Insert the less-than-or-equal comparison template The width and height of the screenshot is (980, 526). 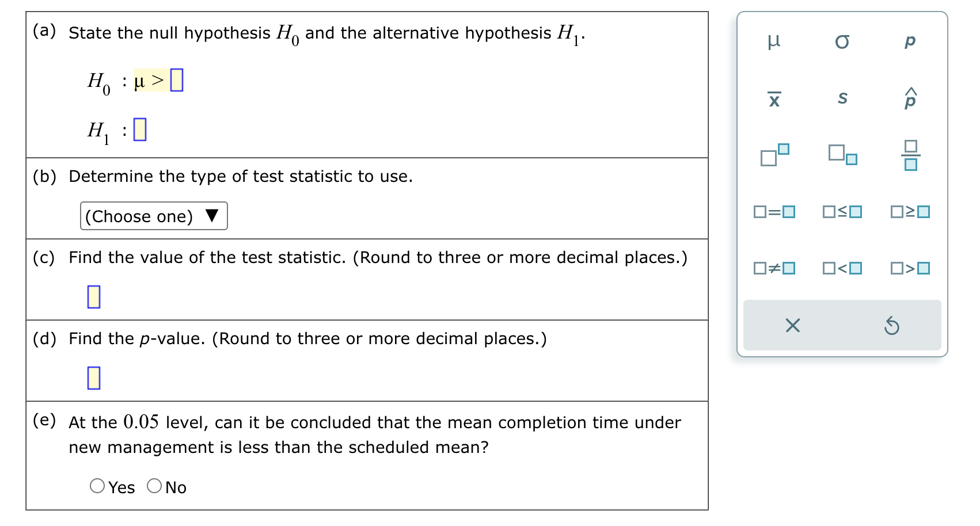point(842,212)
